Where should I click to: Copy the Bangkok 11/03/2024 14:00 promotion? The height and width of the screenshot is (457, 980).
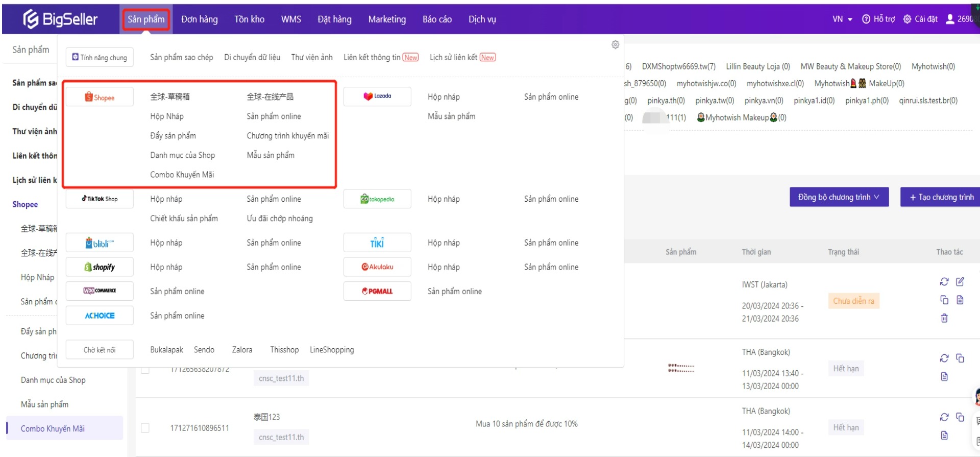(960, 417)
